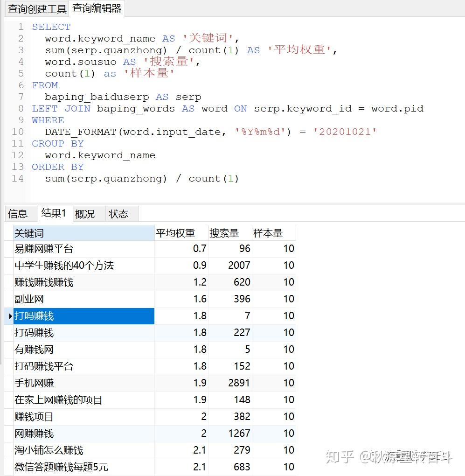Select the 淘小铺怎么赚钱 cell

[83, 450]
